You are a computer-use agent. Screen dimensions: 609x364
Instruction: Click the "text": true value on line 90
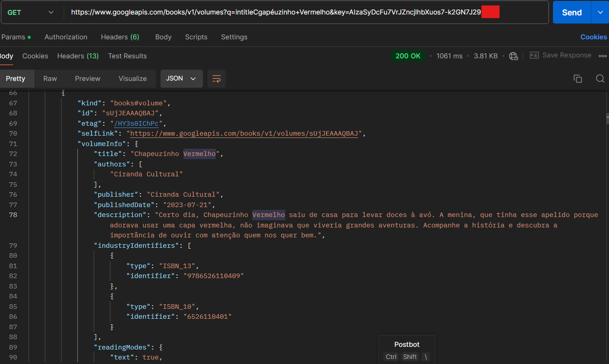[151, 357]
